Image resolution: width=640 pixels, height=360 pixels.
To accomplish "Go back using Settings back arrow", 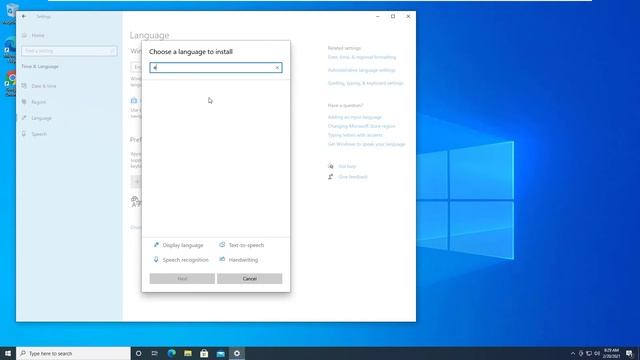I will point(24,16).
